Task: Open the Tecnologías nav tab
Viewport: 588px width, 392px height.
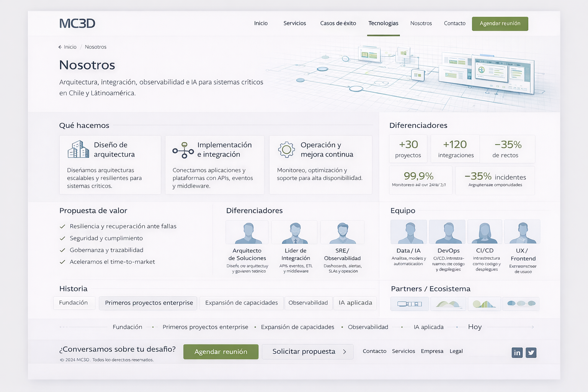Action: tap(383, 23)
